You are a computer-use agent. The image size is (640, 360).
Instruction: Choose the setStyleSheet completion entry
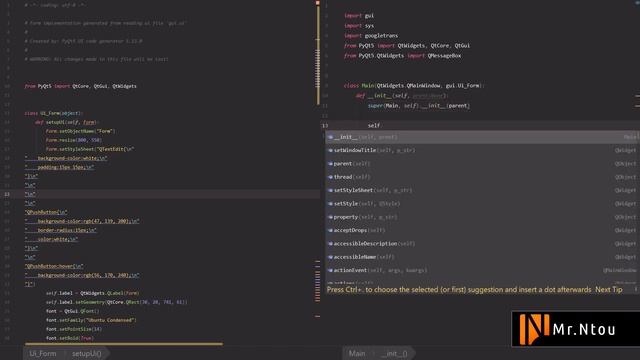click(x=482, y=190)
